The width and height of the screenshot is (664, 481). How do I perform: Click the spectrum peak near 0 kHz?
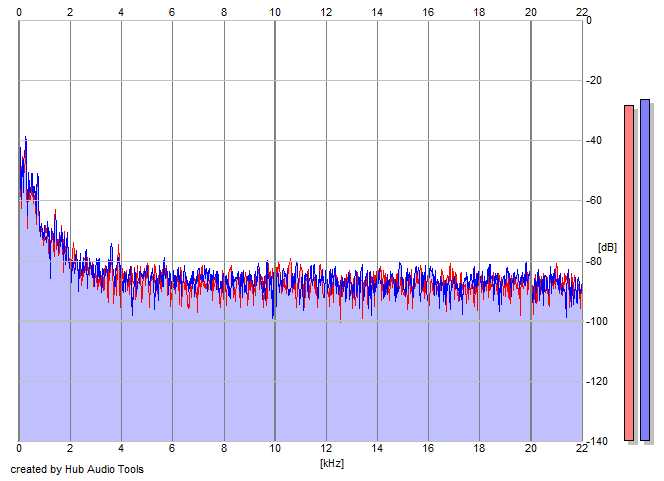point(25,138)
